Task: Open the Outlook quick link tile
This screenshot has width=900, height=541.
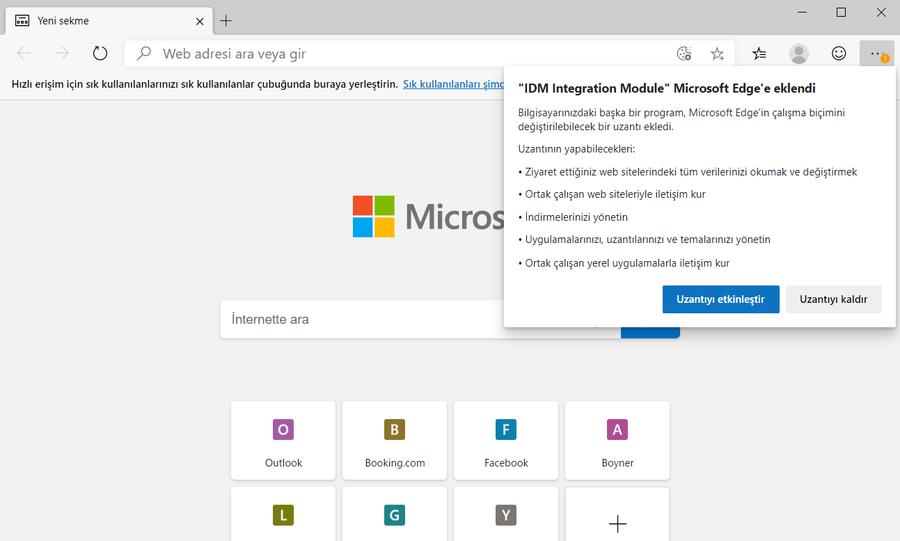Action: [283, 441]
